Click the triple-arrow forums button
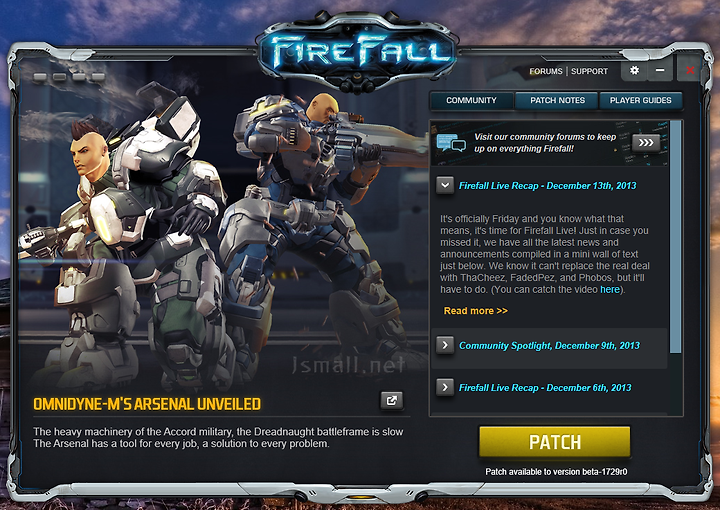This screenshot has height=510, width=720. (x=646, y=143)
